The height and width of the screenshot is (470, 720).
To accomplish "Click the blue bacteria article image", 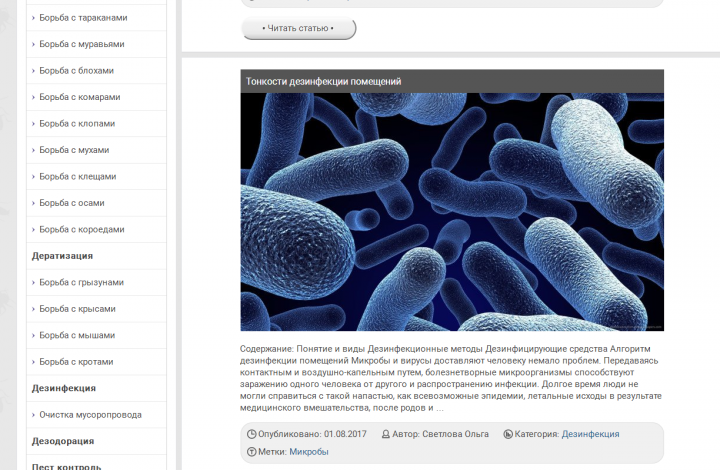I will tap(452, 212).
